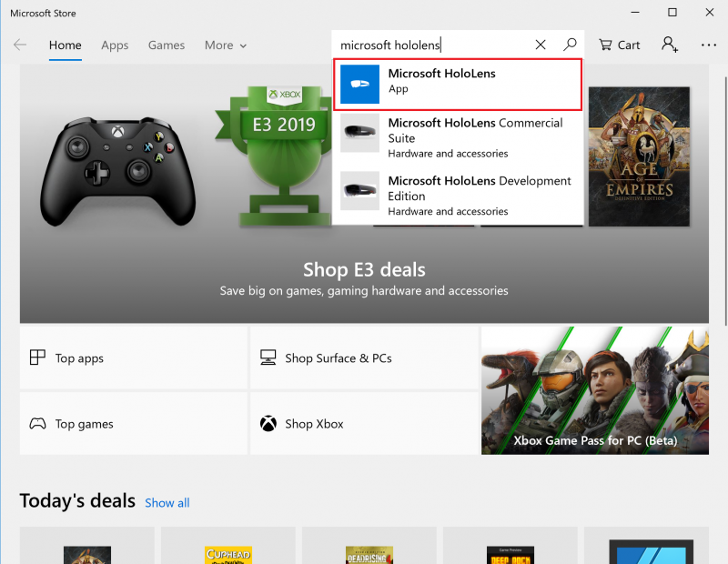Open the account sign-in icon
This screenshot has height=564, width=728.
(670, 45)
